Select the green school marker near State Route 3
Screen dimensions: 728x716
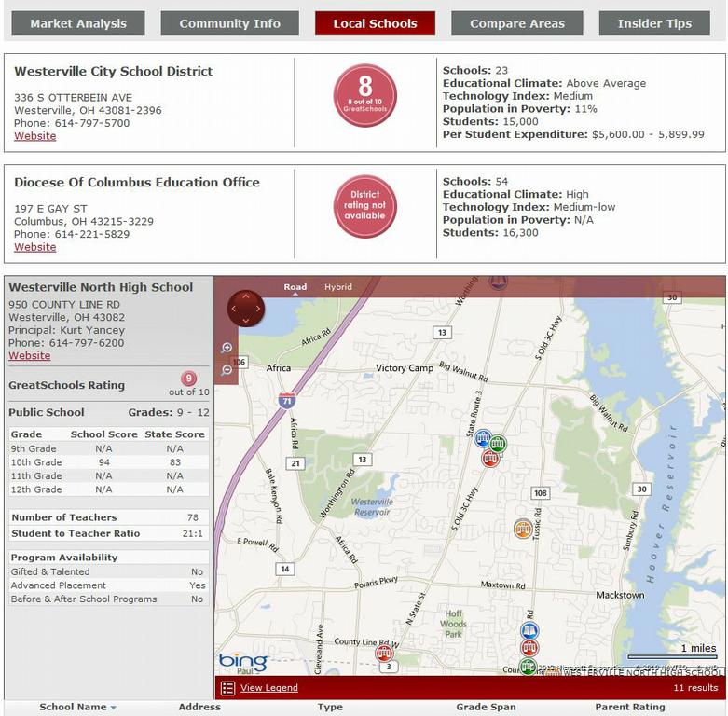[498, 444]
